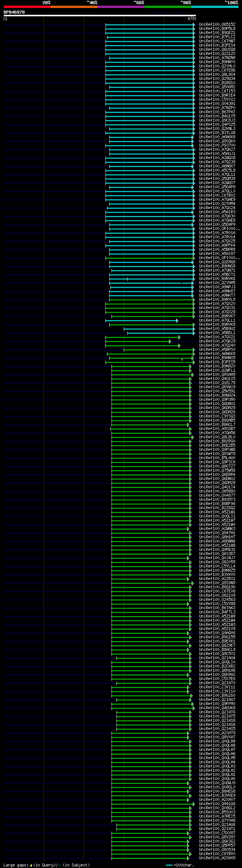The width and height of the screenshot is (242, 868).
Task: Click the query gap marker on the B9HNS5 bar
Action: [181, 359]
